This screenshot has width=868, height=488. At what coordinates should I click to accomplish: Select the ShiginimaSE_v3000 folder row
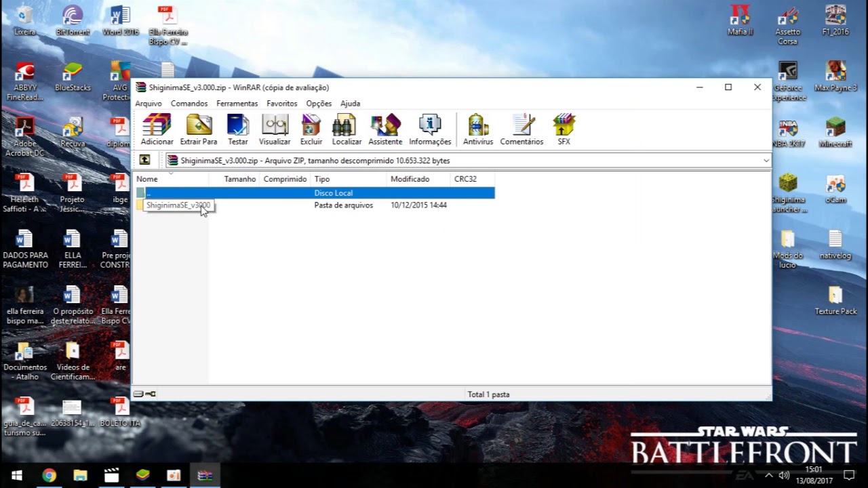(x=315, y=205)
